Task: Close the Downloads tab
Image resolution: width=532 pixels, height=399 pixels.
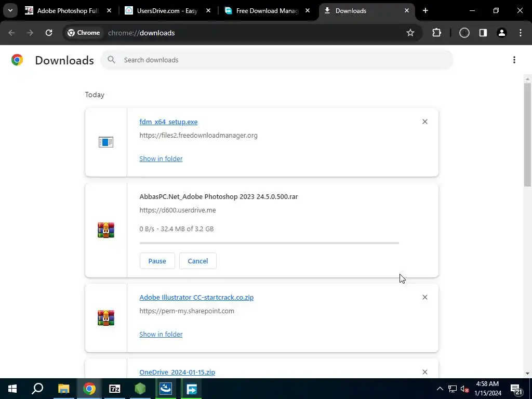Action: coord(407,11)
